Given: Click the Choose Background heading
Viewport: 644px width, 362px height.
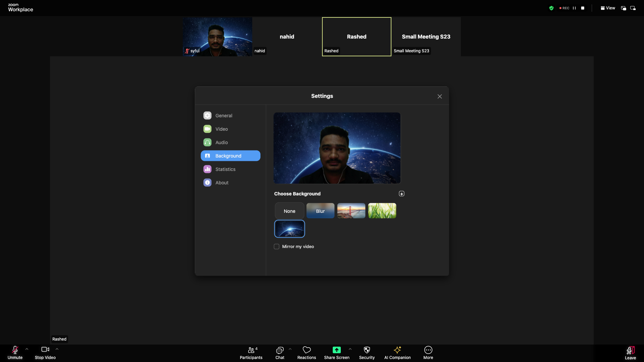Looking at the screenshot, I should (297, 194).
